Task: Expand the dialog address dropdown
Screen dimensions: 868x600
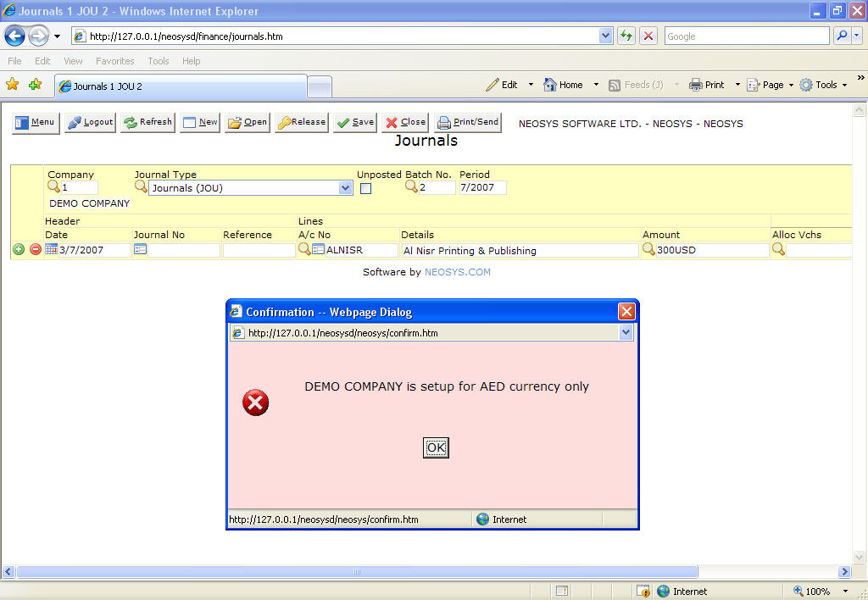Action: [x=626, y=333]
